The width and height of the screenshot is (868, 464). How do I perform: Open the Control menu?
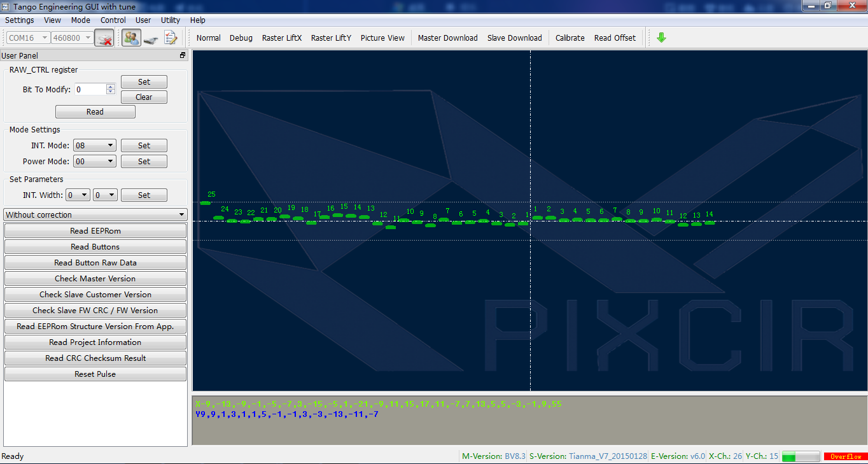113,20
